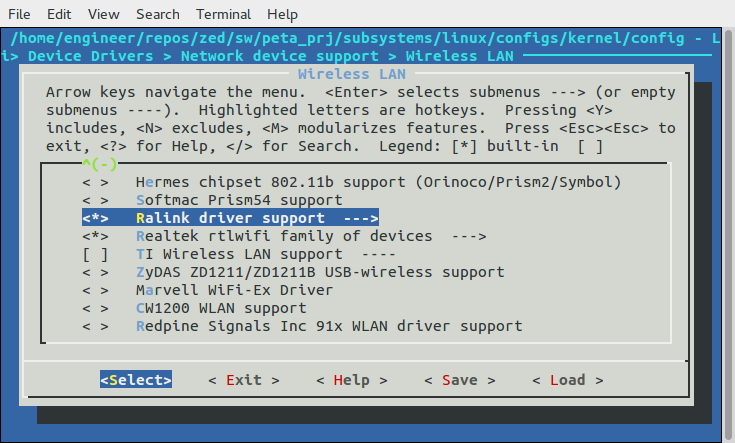Screen dimensions: 735x443
Task: Click the Wireless LAN dialog title
Action: (352, 74)
